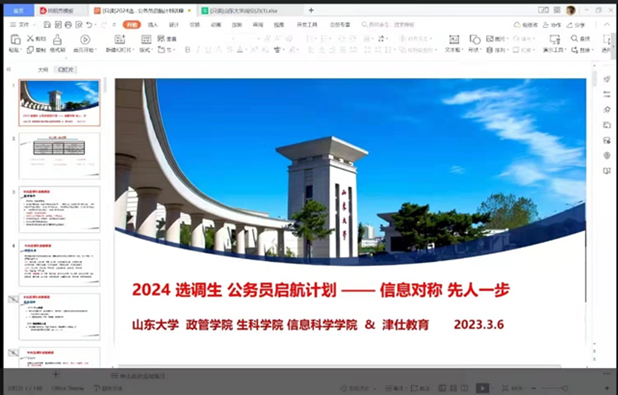Viewport: 618px width, 395px height.
Task: Open the 插入 Insert ribbon tab
Action: pyautogui.click(x=153, y=25)
